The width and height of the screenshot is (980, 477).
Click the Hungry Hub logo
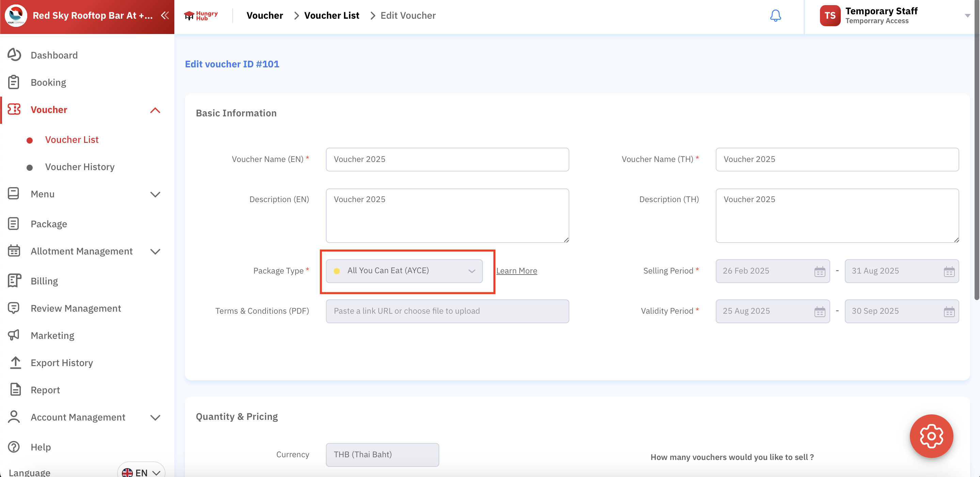tap(201, 16)
